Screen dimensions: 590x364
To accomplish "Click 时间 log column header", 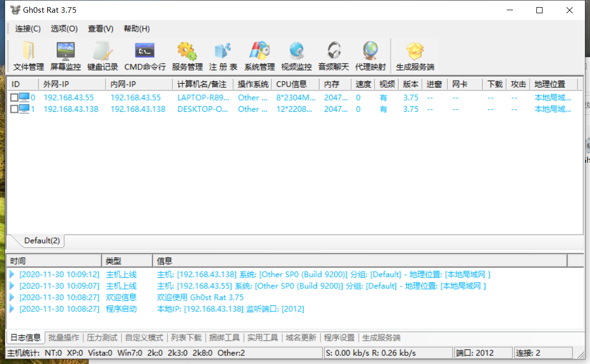I will coord(54,261).
